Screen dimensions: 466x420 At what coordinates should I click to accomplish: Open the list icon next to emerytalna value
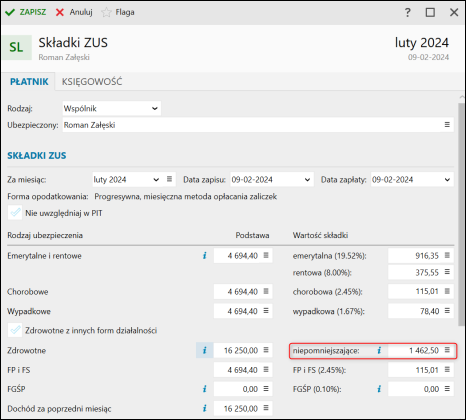pos(447,255)
